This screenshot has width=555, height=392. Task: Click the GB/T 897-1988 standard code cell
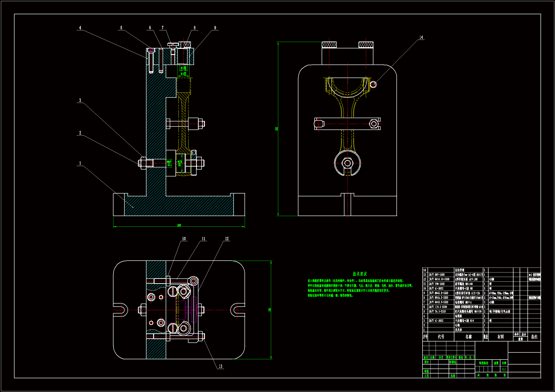coord(437,275)
